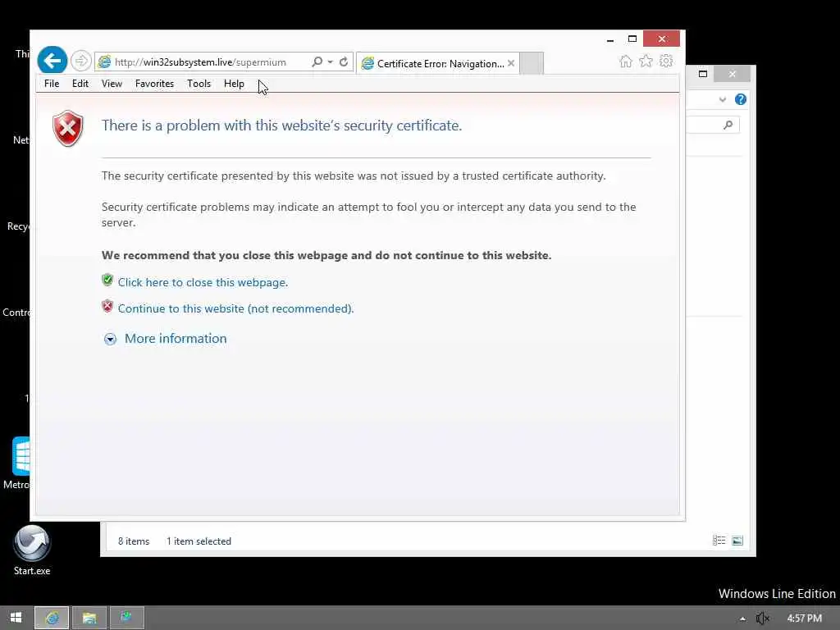Open Start.exe desktop shortcut
This screenshot has height=630, width=840.
point(32,550)
